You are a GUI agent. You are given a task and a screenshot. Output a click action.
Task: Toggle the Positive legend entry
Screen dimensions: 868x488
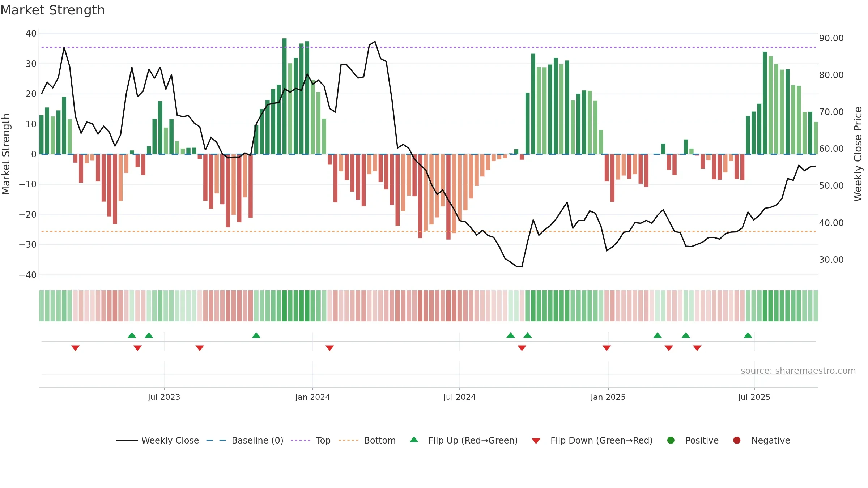click(x=693, y=440)
